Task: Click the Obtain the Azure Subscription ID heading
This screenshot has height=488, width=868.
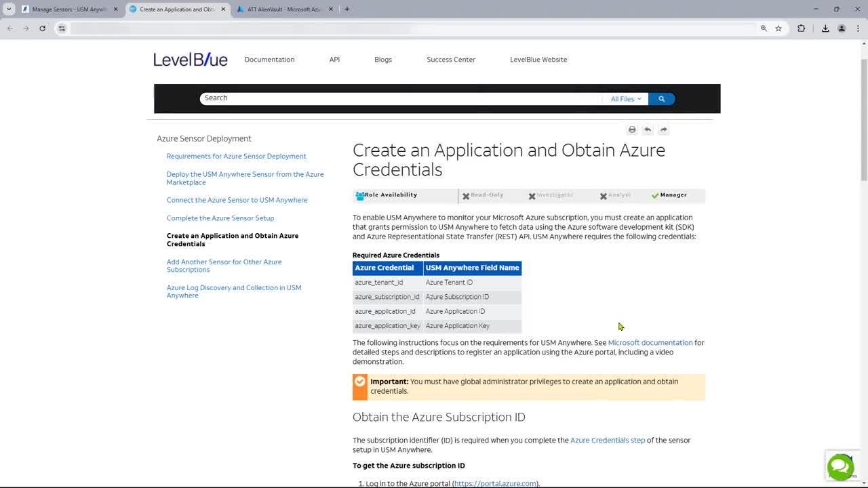Action: pos(439,417)
